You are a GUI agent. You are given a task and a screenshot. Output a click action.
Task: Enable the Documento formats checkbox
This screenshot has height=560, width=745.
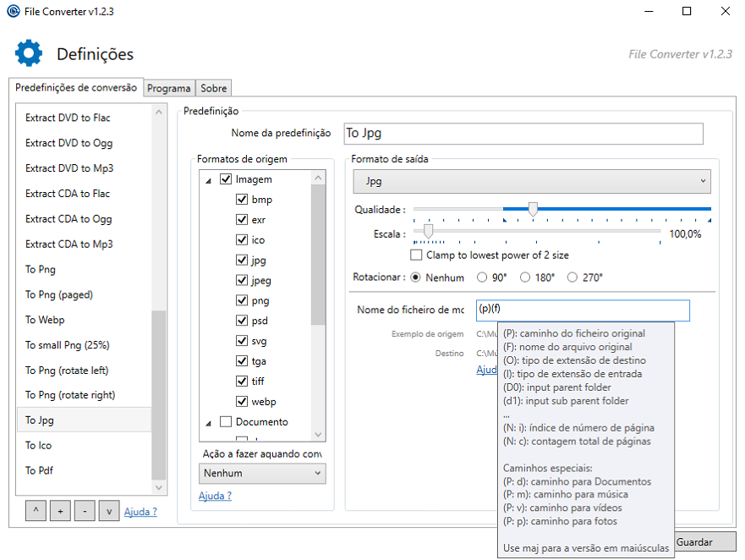click(x=226, y=421)
